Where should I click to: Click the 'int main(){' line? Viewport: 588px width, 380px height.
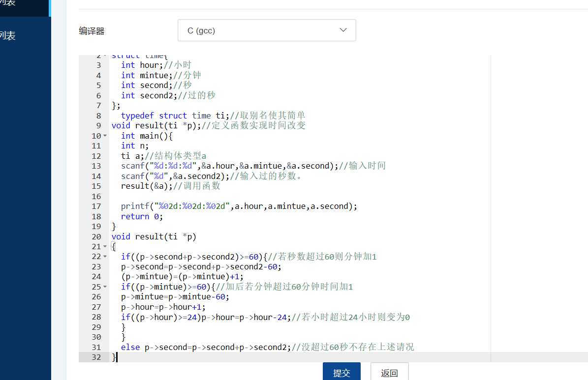coord(147,136)
